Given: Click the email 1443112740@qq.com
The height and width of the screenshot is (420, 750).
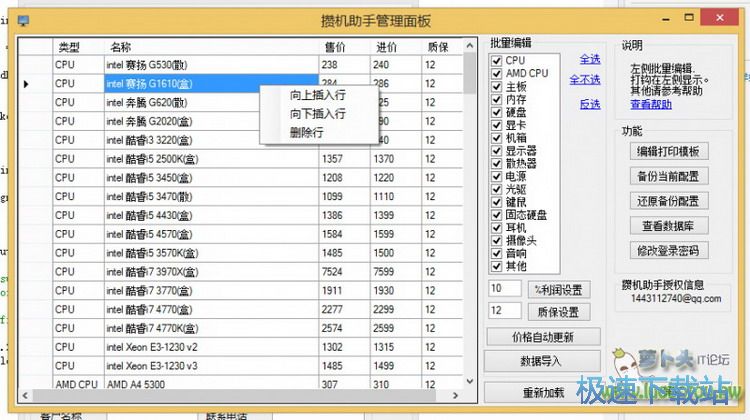Looking at the screenshot, I should 676,299.
